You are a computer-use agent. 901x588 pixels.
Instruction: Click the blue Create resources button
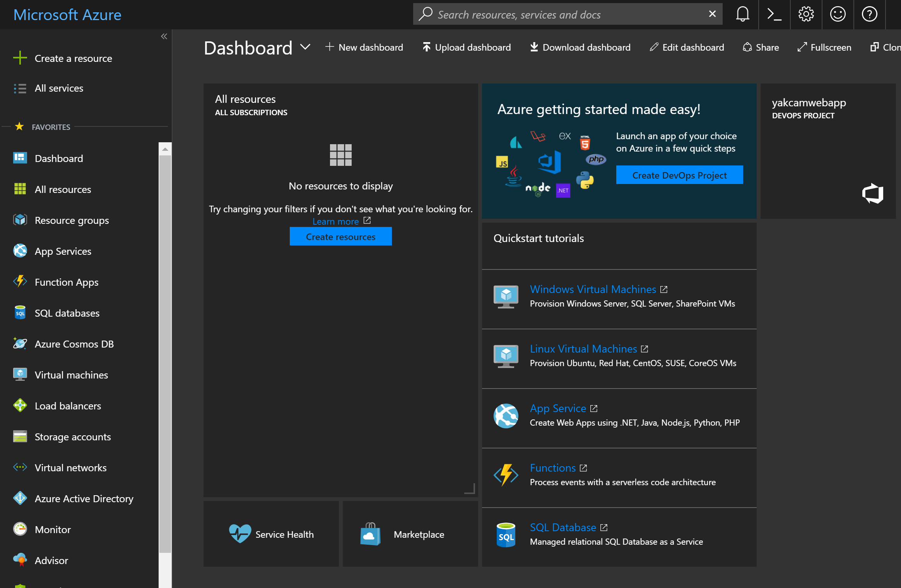tap(340, 237)
